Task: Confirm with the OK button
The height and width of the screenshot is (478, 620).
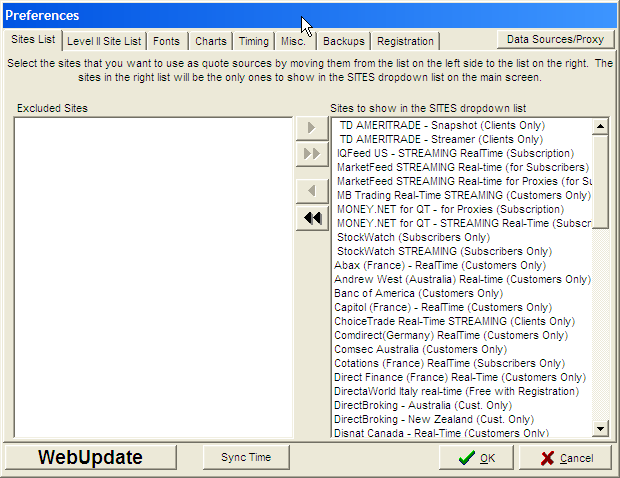Action: (x=476, y=458)
